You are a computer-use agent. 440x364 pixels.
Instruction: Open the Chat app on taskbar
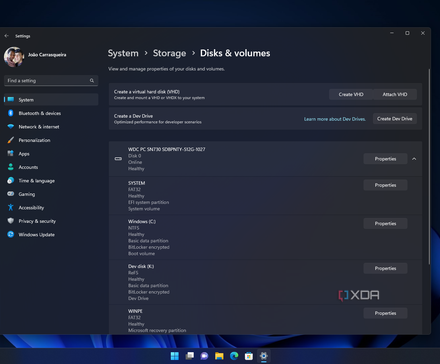click(204, 356)
